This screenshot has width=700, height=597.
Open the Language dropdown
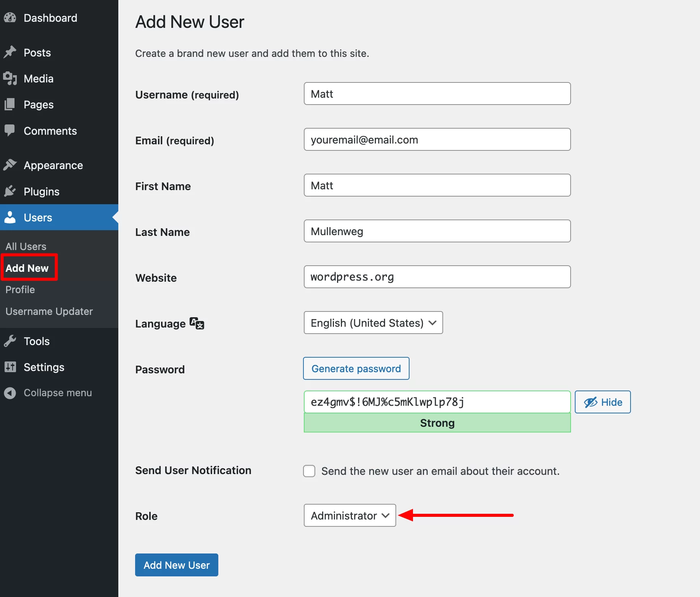tap(373, 323)
